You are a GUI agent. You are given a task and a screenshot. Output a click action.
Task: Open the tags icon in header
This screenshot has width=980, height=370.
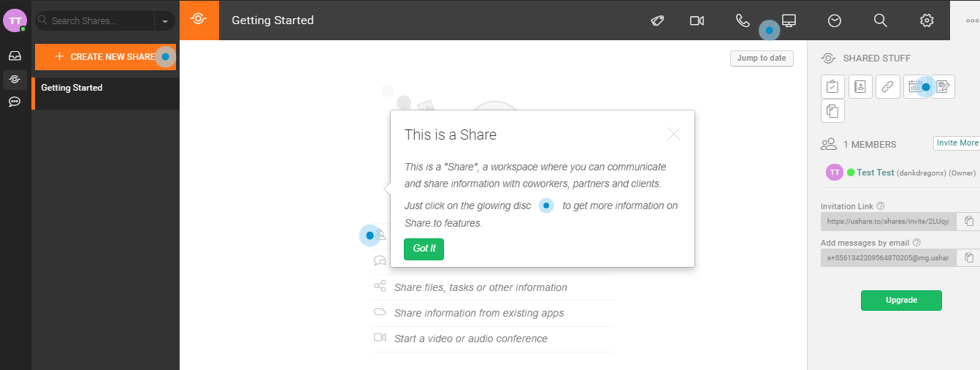point(657,20)
